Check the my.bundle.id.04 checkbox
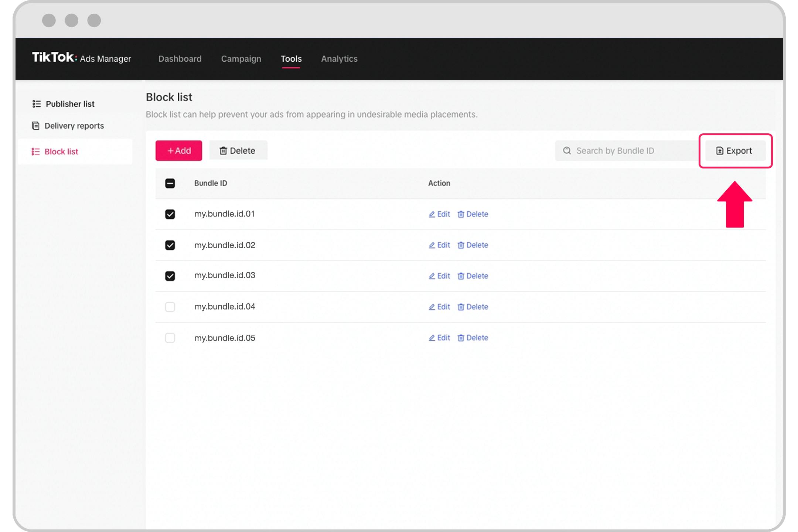 point(170,307)
